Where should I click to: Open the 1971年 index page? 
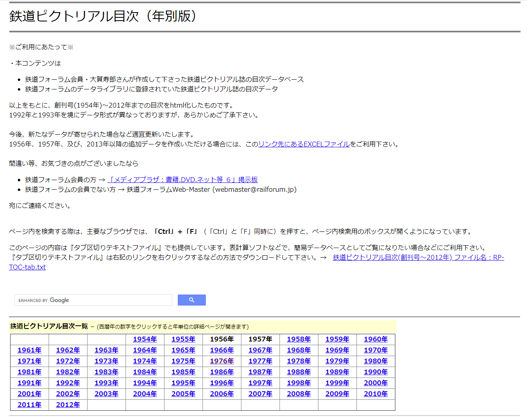[x=30, y=361]
